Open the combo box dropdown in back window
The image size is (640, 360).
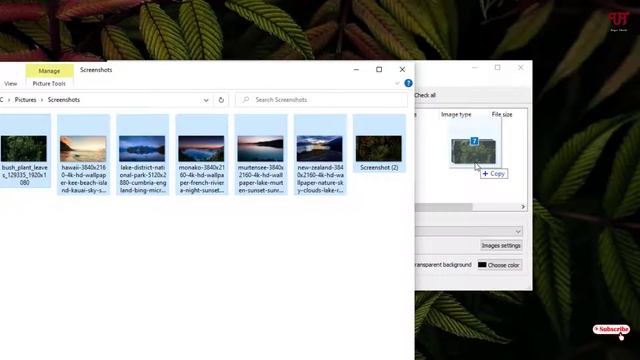coord(518,232)
